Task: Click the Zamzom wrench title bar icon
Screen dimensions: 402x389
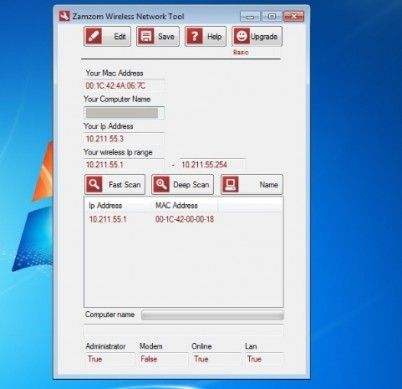Action: coord(64,16)
